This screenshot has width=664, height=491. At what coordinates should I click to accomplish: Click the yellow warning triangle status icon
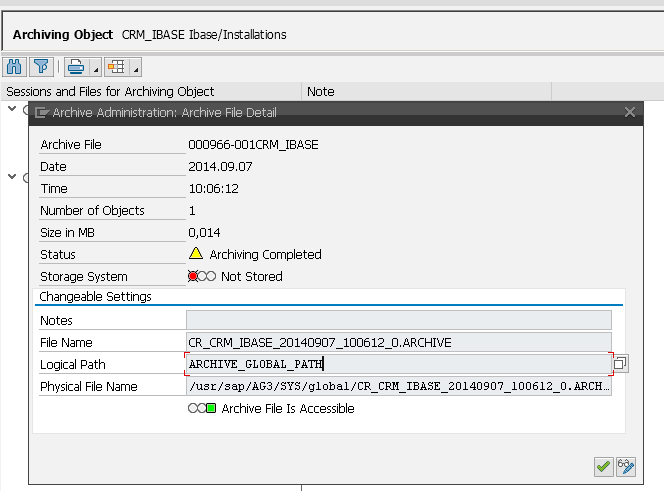pyautogui.click(x=196, y=253)
